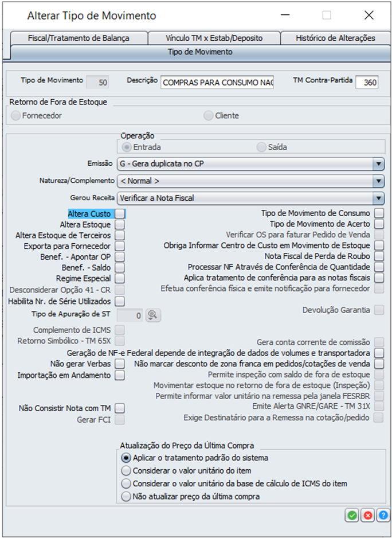Choose Não atualizar preço da última compra
This screenshot has width=392, height=538.
pyautogui.click(x=126, y=497)
